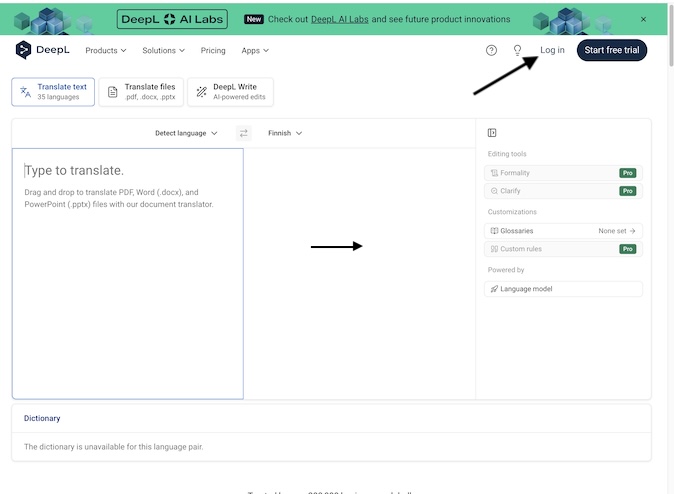Open the Products dropdown menu

[106, 50]
